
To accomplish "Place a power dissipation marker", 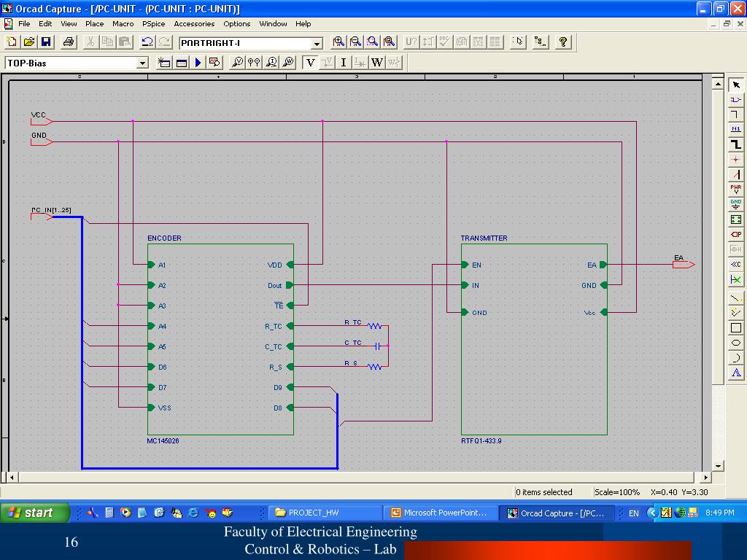I will [x=287, y=63].
